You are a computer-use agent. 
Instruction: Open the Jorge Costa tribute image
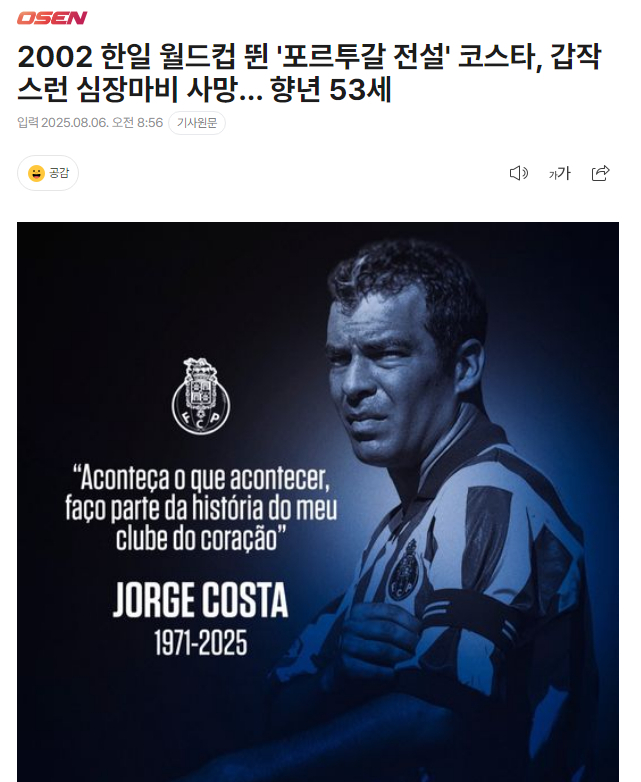(318, 502)
